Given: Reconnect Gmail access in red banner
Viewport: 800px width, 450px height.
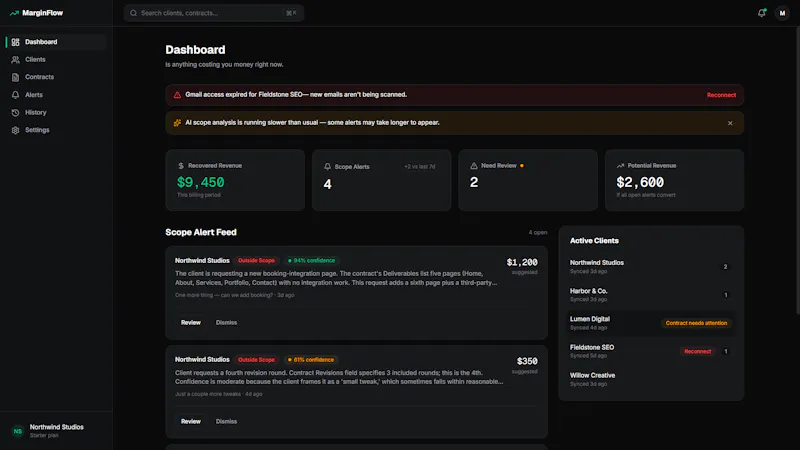Looking at the screenshot, I should 721,95.
